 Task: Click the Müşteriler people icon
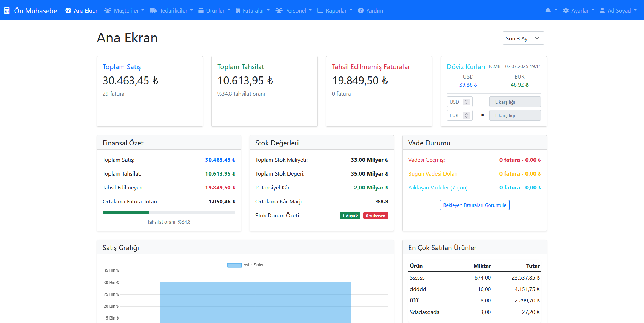(x=108, y=10)
